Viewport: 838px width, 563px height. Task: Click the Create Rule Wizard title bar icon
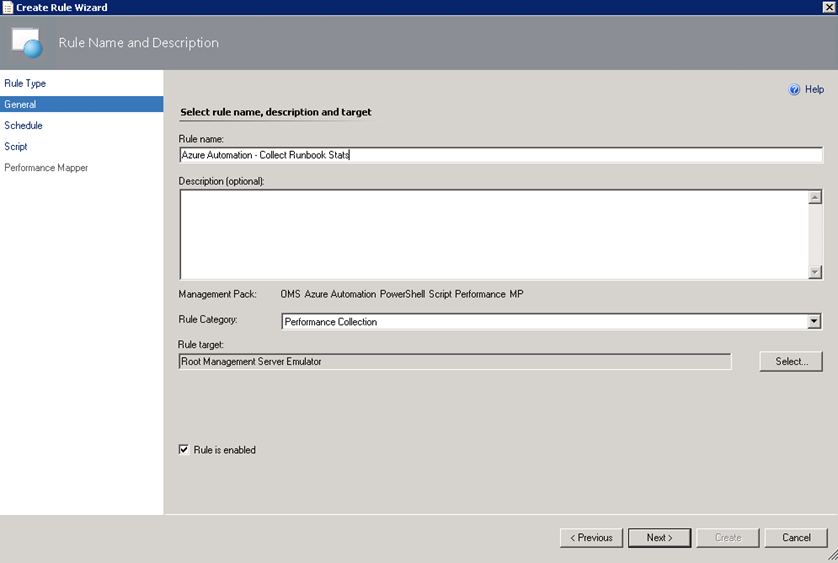tap(8, 7)
